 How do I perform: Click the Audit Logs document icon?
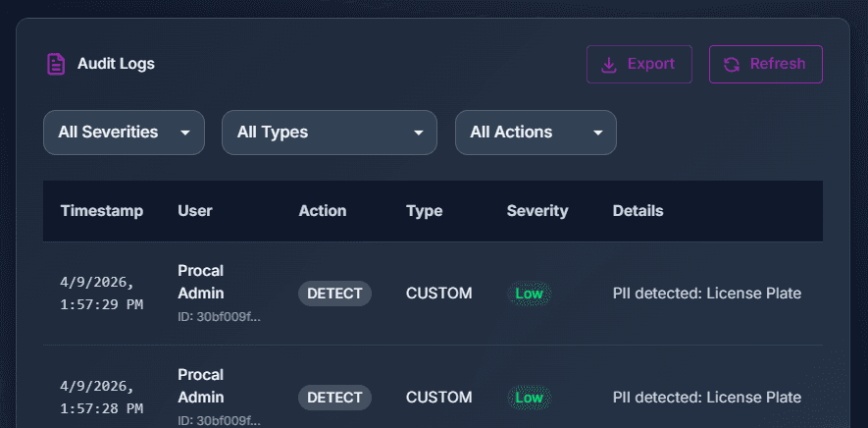[x=56, y=64]
